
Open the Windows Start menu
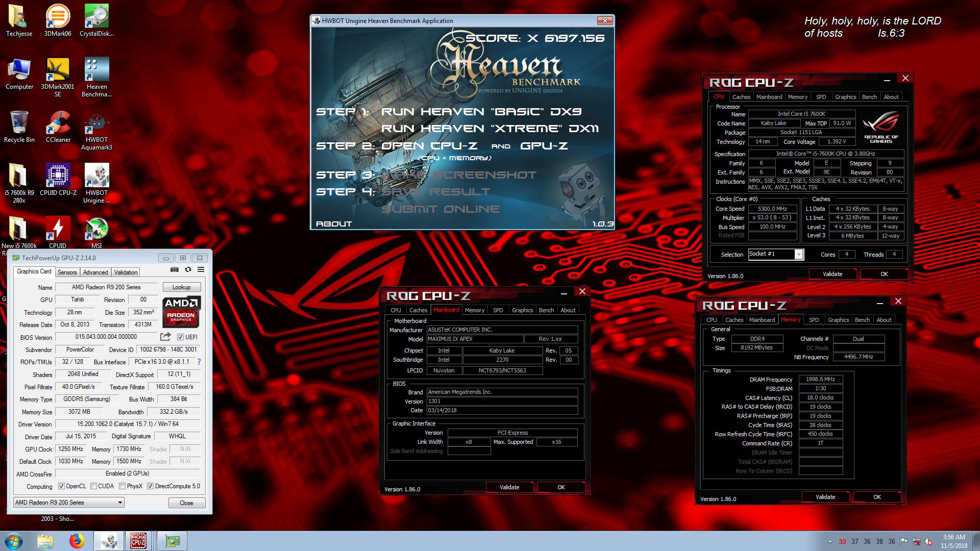(x=14, y=541)
